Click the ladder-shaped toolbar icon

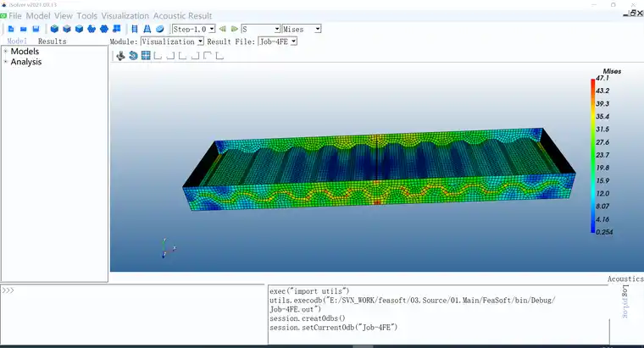(135, 29)
